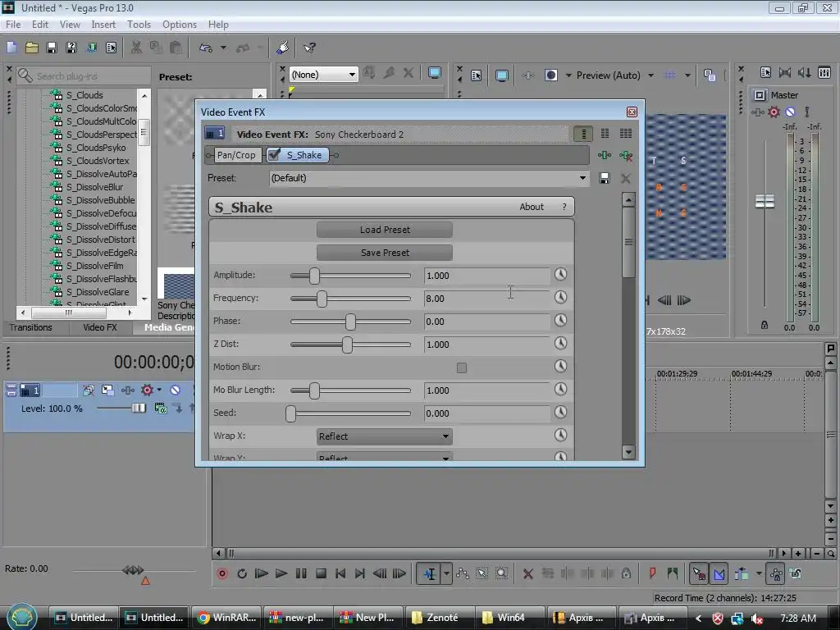Viewport: 840px width, 630px height.
Task: Click the Track Motion icon on track 1
Action: 107,390
